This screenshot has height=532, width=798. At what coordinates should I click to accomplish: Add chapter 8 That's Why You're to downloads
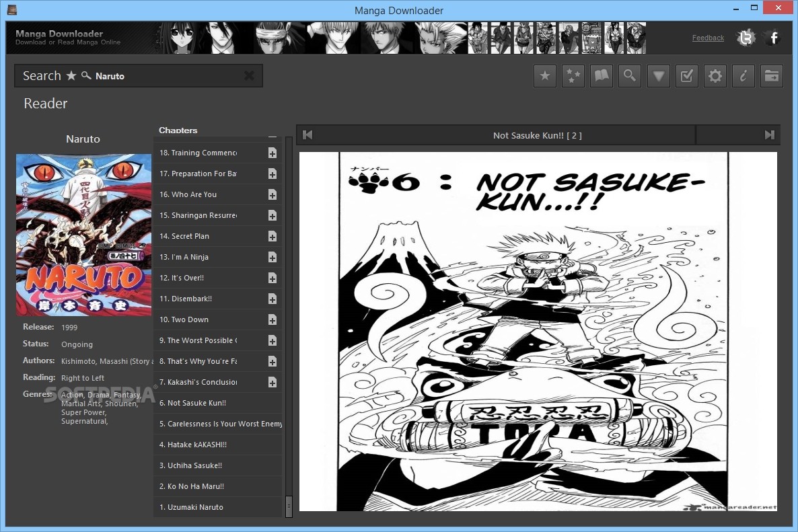coord(273,362)
